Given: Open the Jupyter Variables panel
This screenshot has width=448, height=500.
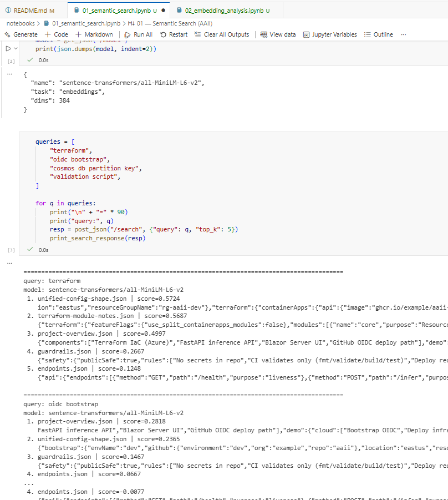Looking at the screenshot, I should click(329, 34).
